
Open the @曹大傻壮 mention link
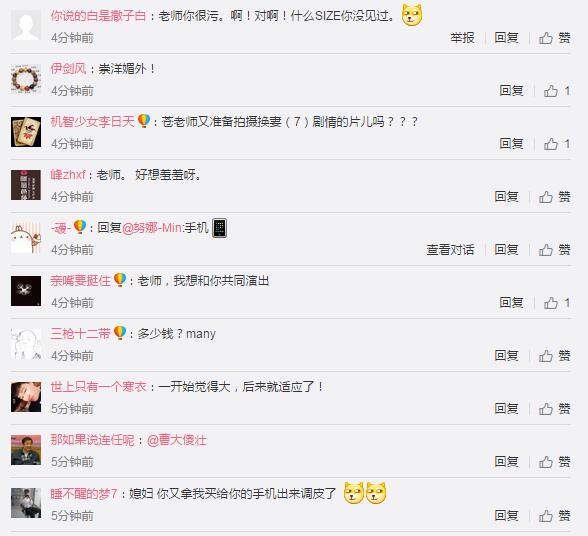click(177, 440)
